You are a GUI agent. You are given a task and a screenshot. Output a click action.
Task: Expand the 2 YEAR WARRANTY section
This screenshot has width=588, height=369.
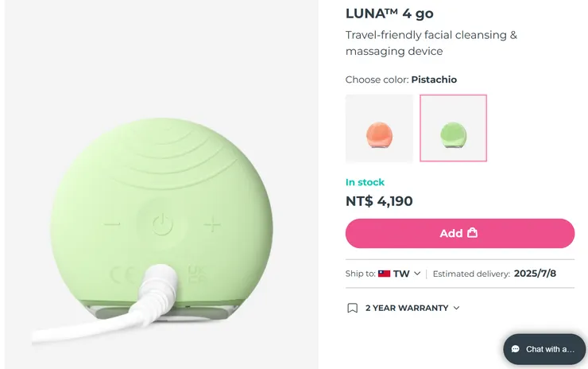coord(406,308)
